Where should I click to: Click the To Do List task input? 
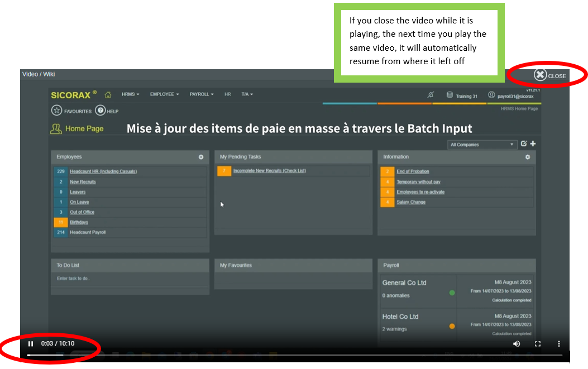130,279
